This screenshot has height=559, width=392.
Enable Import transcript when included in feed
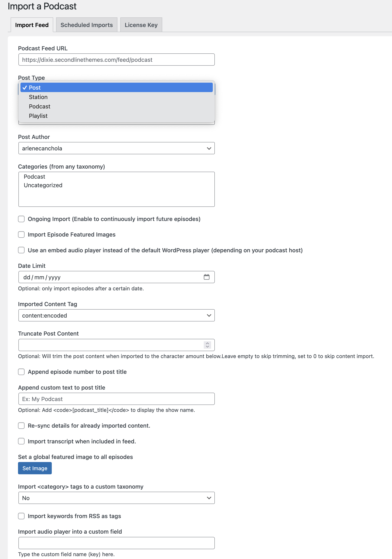click(x=21, y=441)
